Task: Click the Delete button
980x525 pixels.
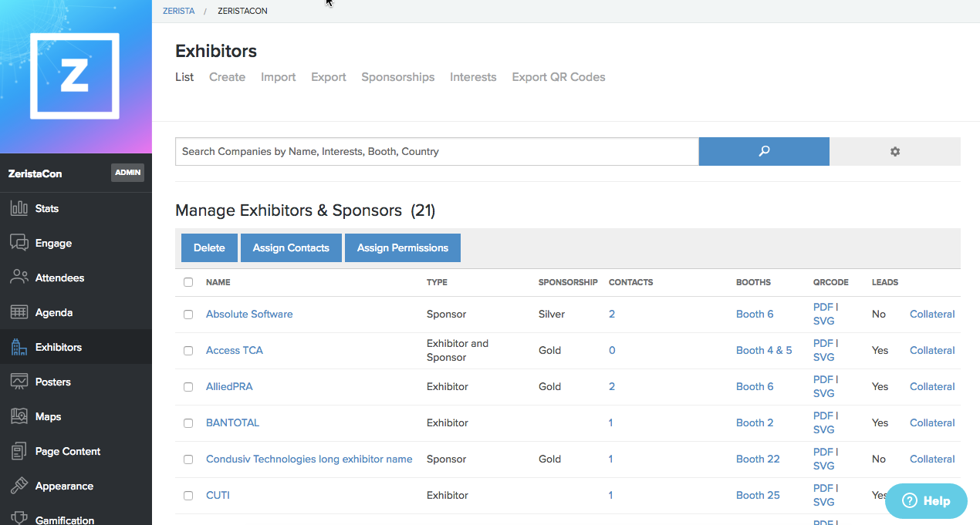Action: point(209,247)
